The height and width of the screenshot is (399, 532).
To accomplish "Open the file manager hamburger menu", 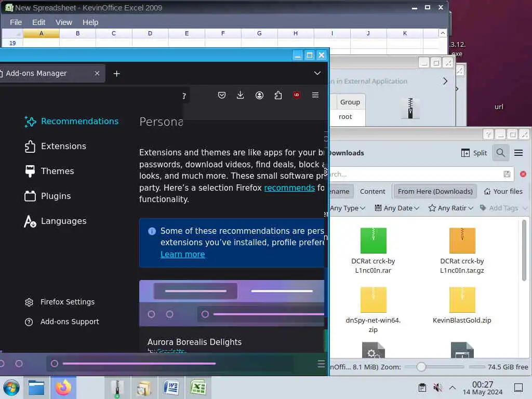I will [x=518, y=153].
